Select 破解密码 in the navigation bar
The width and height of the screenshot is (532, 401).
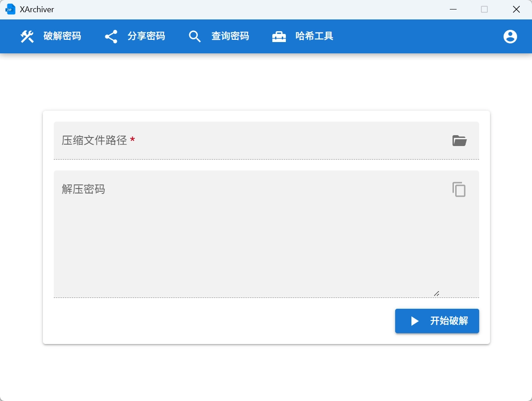[62, 36]
